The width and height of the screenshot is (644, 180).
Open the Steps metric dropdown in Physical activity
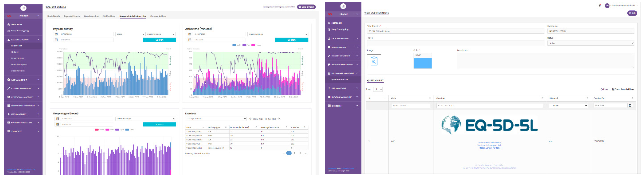pos(130,34)
